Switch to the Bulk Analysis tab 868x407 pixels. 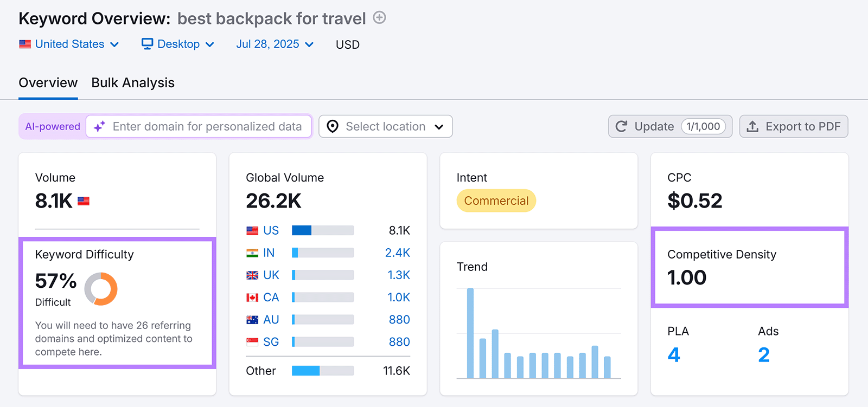pos(133,83)
